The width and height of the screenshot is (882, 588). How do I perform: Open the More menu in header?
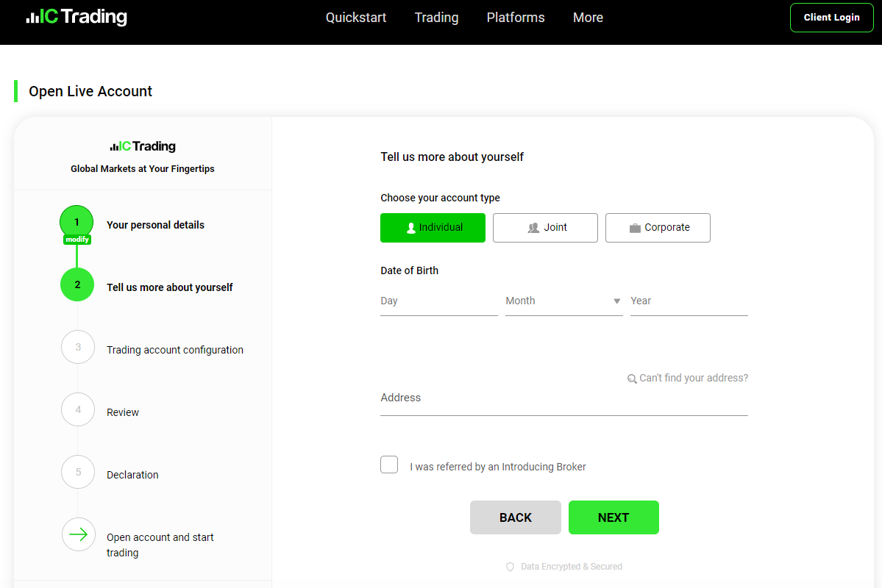pyautogui.click(x=588, y=18)
